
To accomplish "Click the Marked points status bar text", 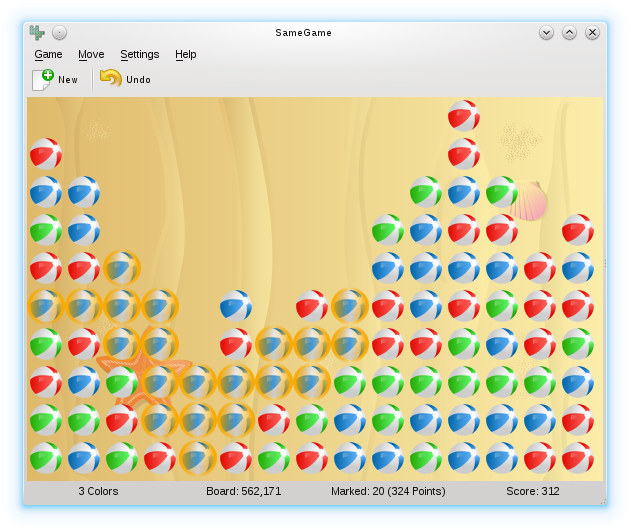I will [x=388, y=492].
